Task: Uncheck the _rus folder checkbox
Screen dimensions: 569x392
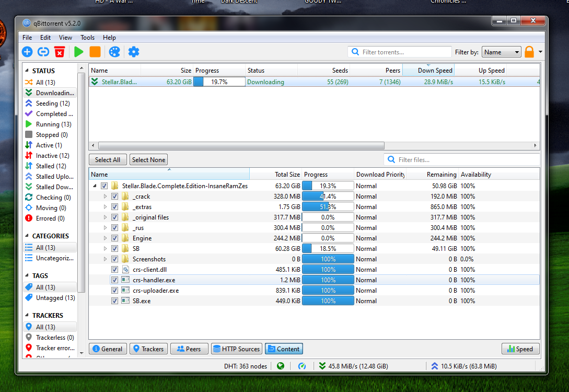Action: (114, 228)
